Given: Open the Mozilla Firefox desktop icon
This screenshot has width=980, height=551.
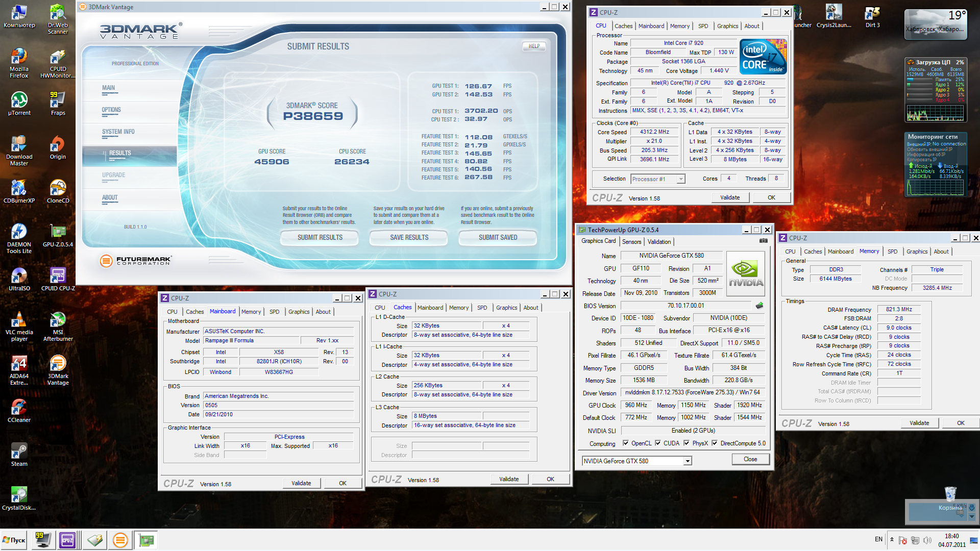Looking at the screenshot, I should point(19,63).
